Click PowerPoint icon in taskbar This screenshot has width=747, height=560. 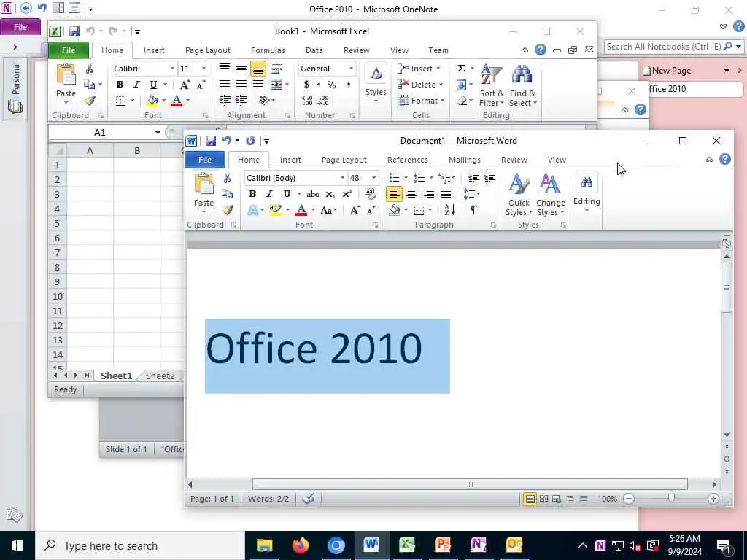click(x=443, y=545)
